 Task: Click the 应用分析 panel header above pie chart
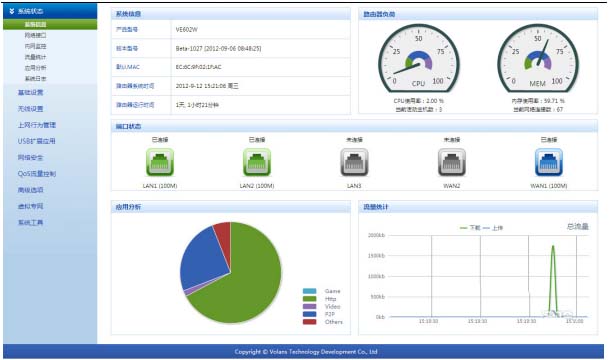point(231,207)
